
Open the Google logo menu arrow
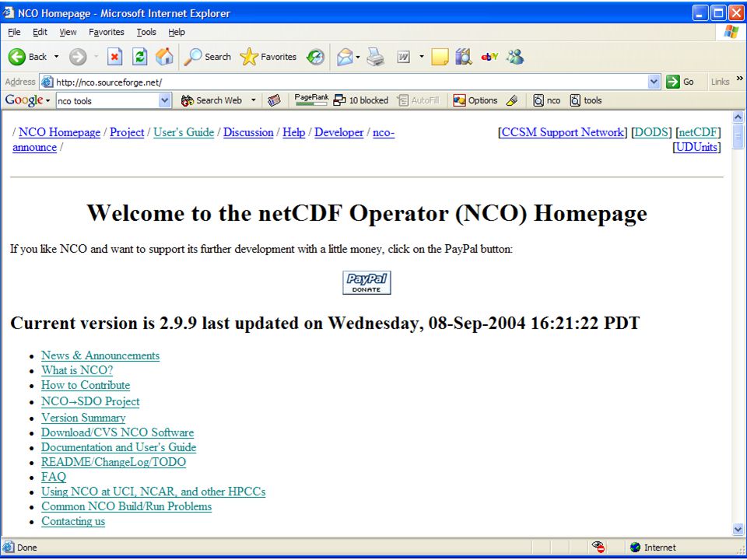(48, 101)
